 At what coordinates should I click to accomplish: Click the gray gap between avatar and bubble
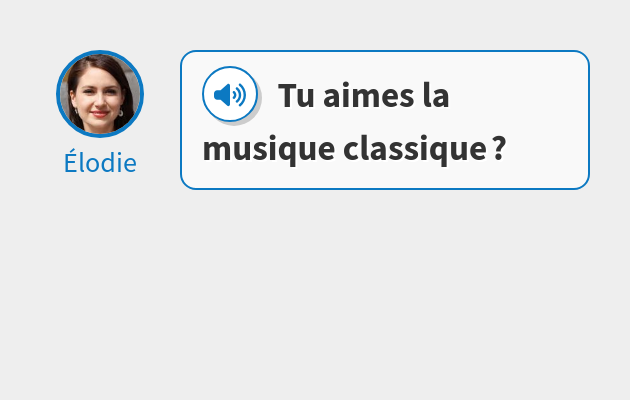coord(162,120)
